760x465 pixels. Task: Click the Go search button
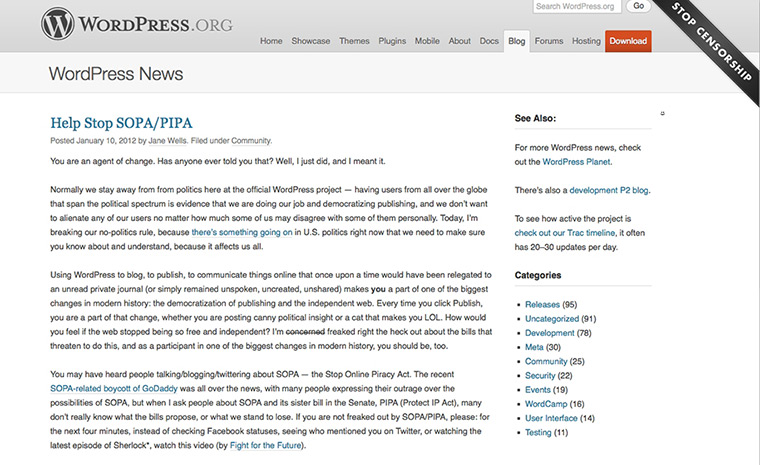(x=638, y=6)
